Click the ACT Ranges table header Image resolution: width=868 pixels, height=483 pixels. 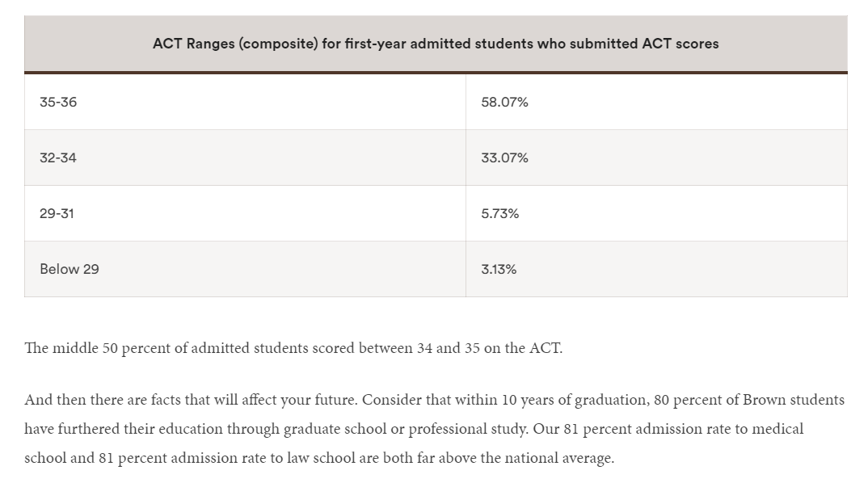click(436, 44)
